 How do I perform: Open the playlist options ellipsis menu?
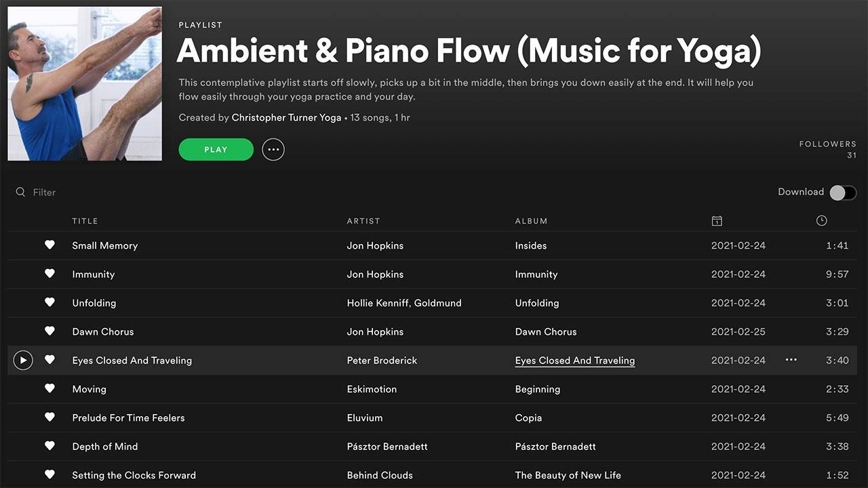[273, 149]
